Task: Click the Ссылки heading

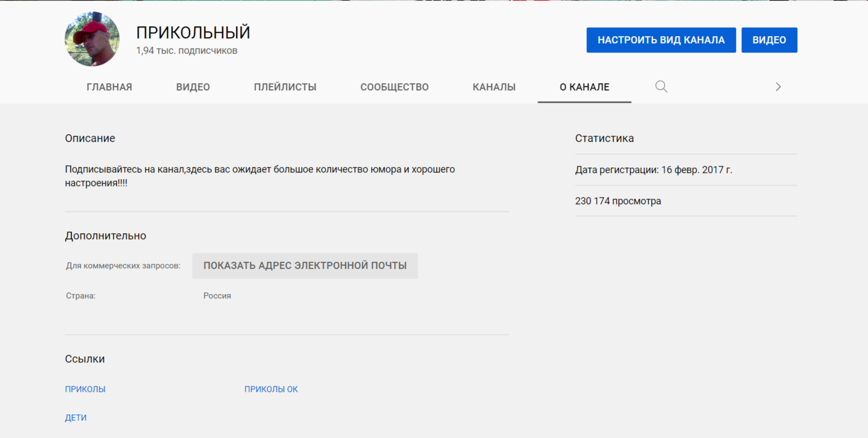Action: tap(84, 359)
